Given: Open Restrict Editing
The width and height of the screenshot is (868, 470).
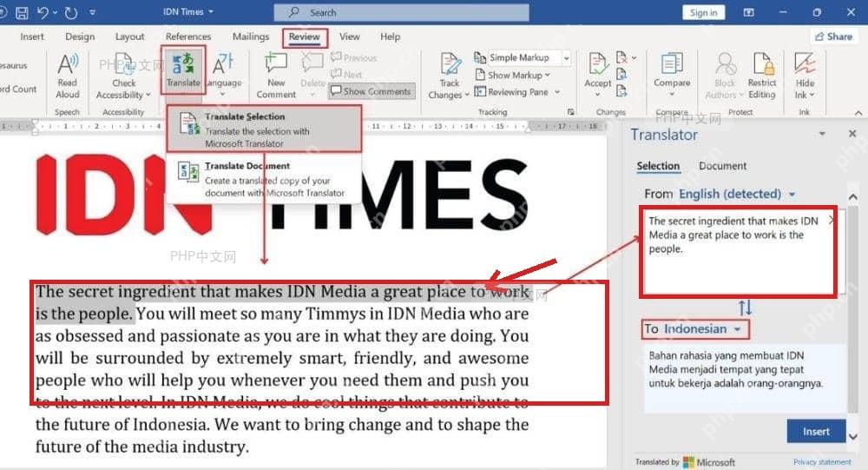Looking at the screenshot, I should 762,76.
